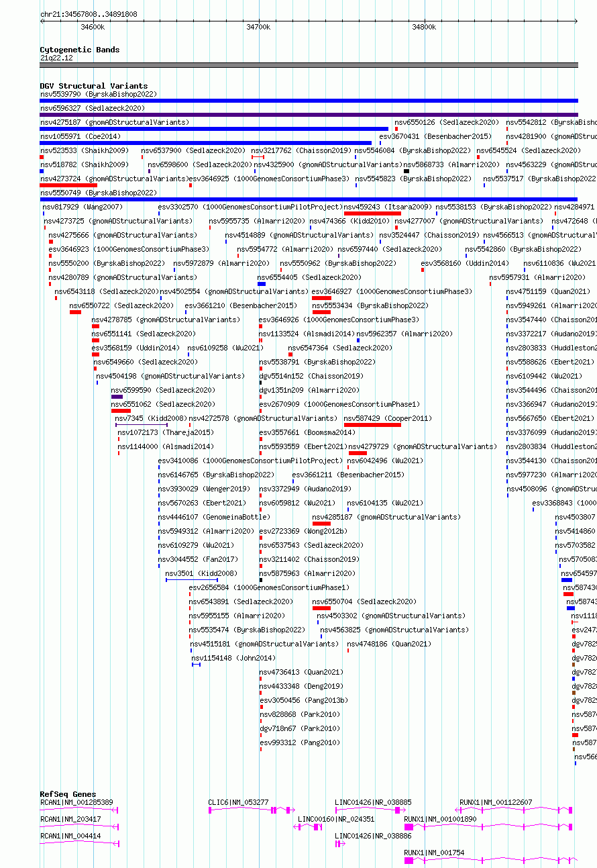Open gene label LINC01426|NR_038886
The height and width of the screenshot is (868, 597).
point(374,836)
